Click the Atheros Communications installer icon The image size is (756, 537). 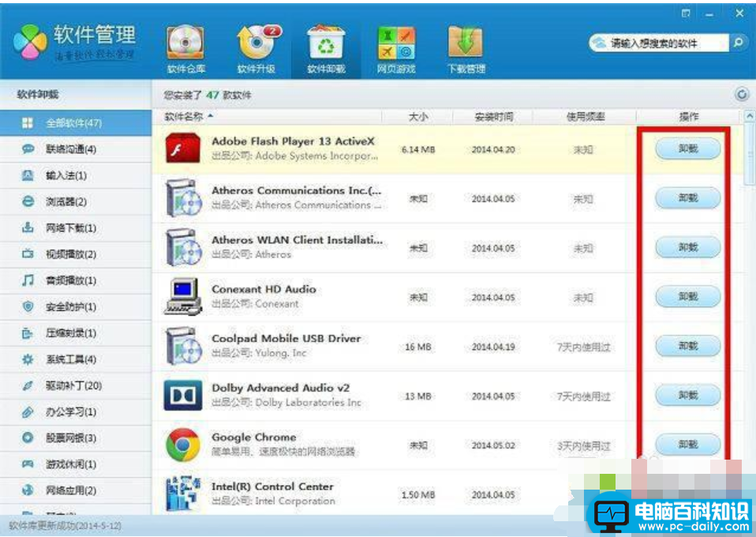click(183, 197)
